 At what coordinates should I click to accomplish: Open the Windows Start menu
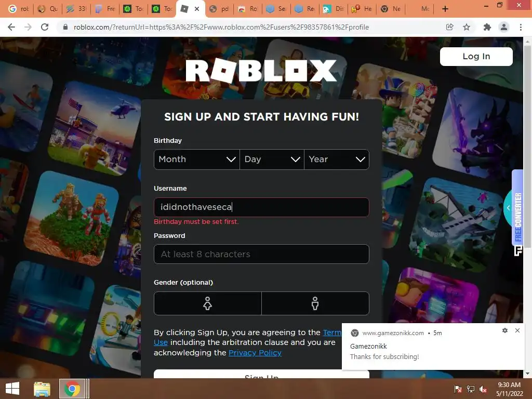[x=12, y=389]
